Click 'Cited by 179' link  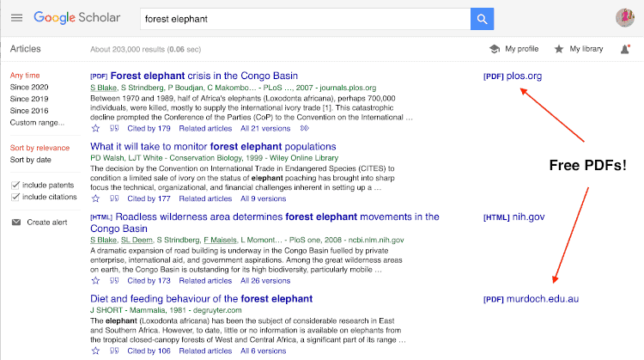coord(149,128)
